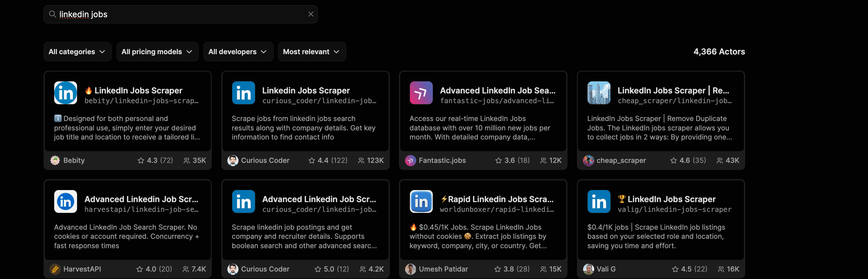This screenshot has width=868, height=279.
Task: Click the valig LinkedIn Jobs Scraper logo
Action: tap(599, 201)
